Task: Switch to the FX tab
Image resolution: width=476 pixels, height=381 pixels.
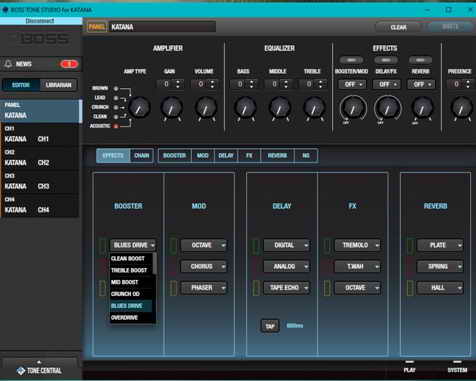Action: pyautogui.click(x=249, y=156)
